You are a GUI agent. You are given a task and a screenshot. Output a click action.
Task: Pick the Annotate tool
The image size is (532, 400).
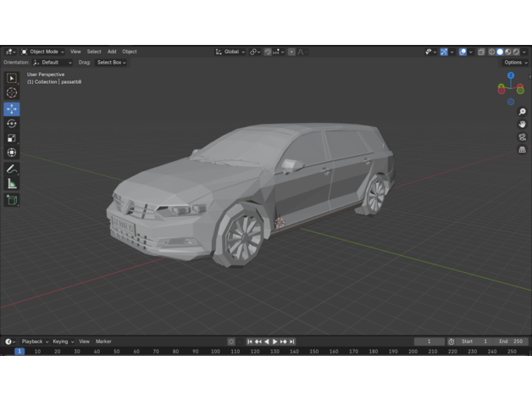tap(12, 169)
